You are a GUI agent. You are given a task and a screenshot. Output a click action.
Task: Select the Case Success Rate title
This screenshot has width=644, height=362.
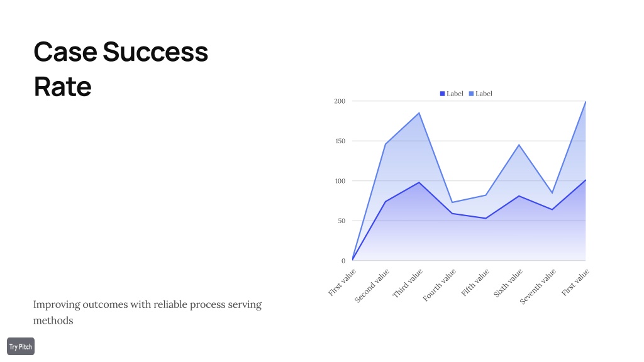(x=121, y=69)
